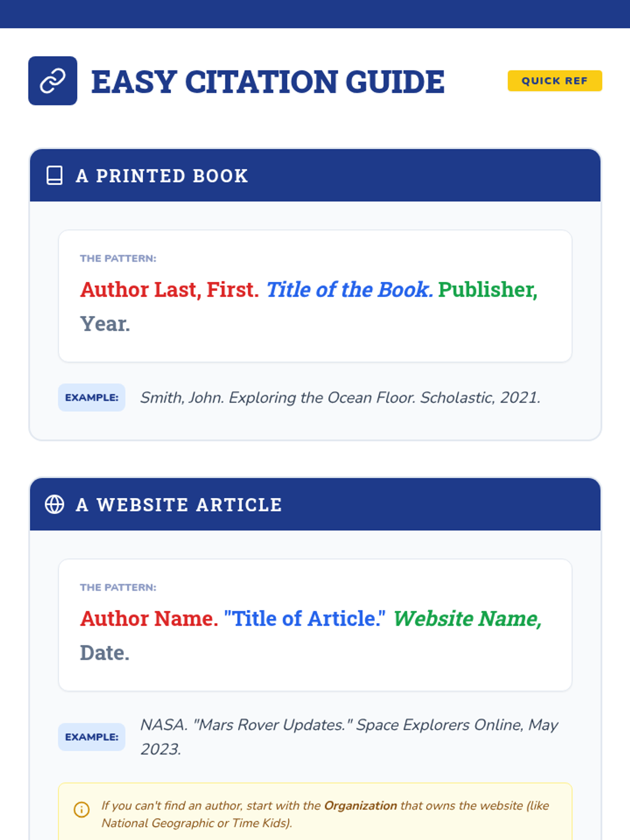Image resolution: width=630 pixels, height=840 pixels.
Task: Select the A WEBSITE ARTICLE section header
Action: coord(179,505)
